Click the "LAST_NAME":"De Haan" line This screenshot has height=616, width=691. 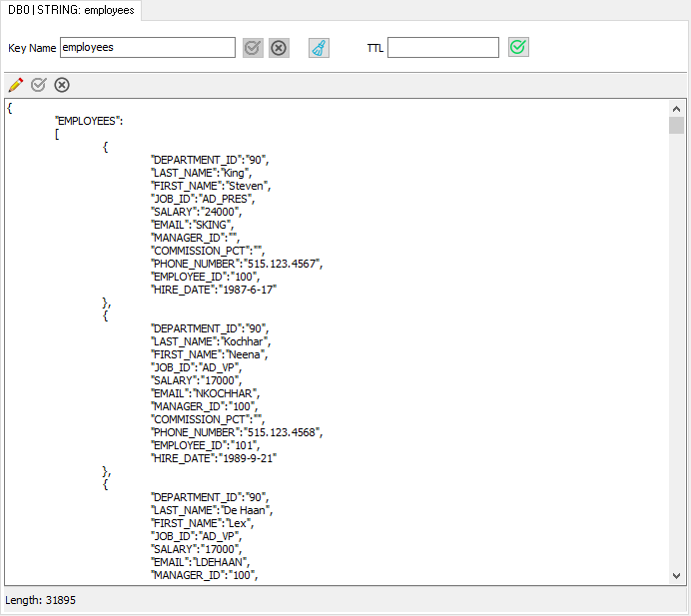(x=212, y=510)
